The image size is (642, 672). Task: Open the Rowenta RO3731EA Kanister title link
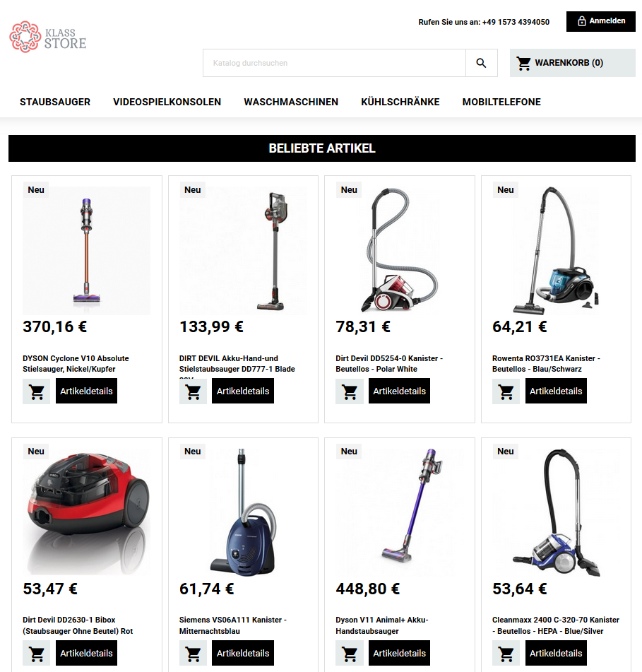click(x=546, y=363)
